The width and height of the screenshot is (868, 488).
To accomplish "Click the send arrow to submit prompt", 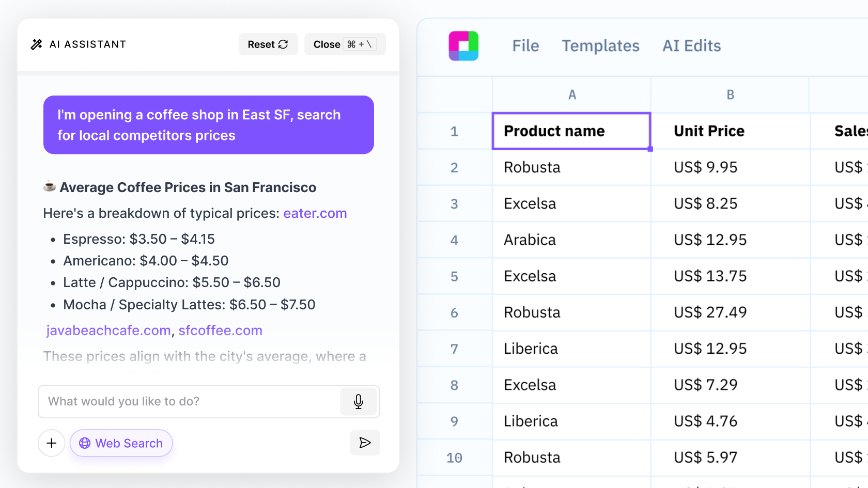I will click(x=365, y=443).
